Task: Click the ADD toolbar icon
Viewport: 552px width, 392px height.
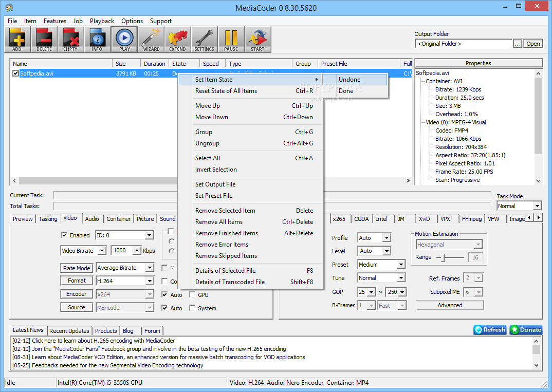Action: [x=17, y=40]
